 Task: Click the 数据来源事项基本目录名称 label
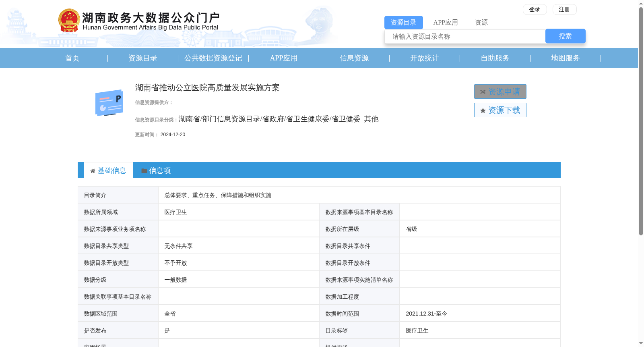tap(359, 212)
